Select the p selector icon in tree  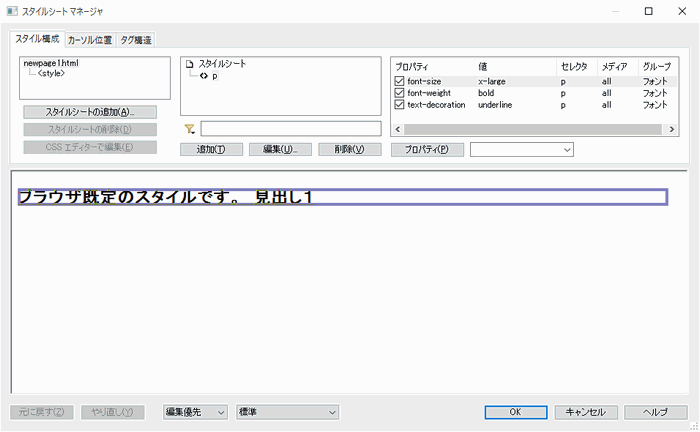pos(204,76)
